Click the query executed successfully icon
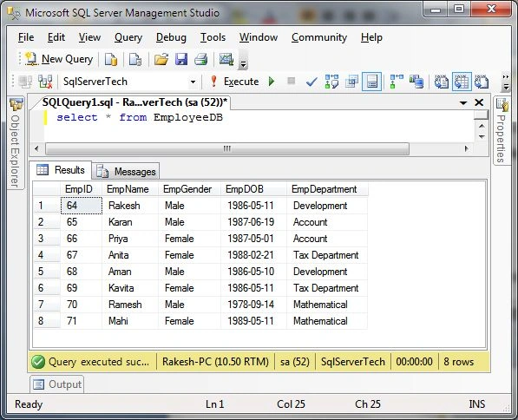Image resolution: width=518 pixels, height=420 pixels. pos(38,362)
